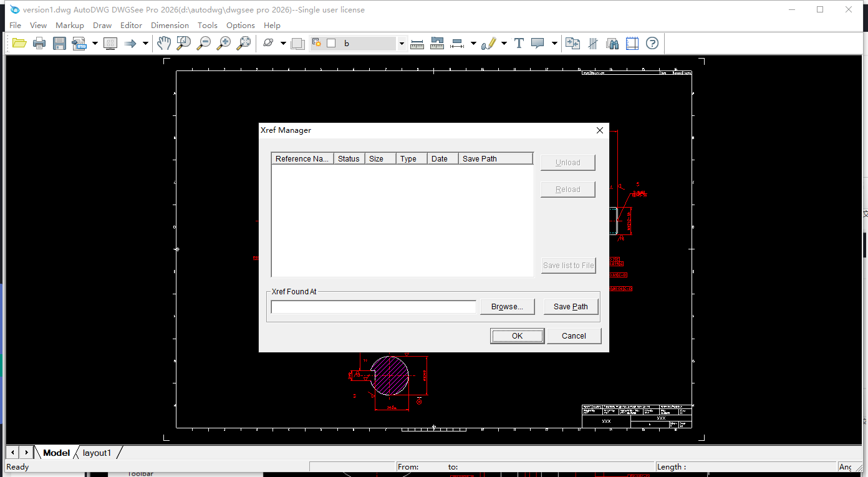Expand the markup pen dropdown arrow
The width and height of the screenshot is (868, 477).
(x=504, y=43)
